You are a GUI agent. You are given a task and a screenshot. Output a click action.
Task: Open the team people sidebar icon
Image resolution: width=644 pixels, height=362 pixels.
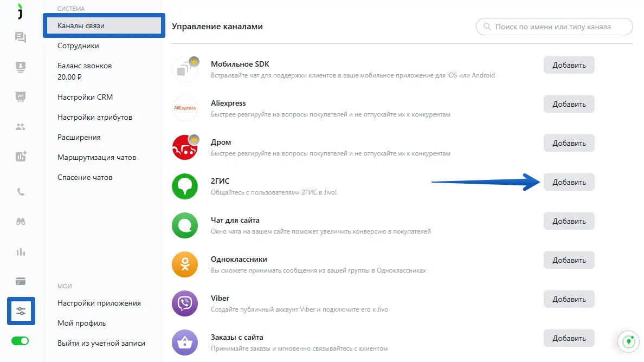tap(21, 127)
